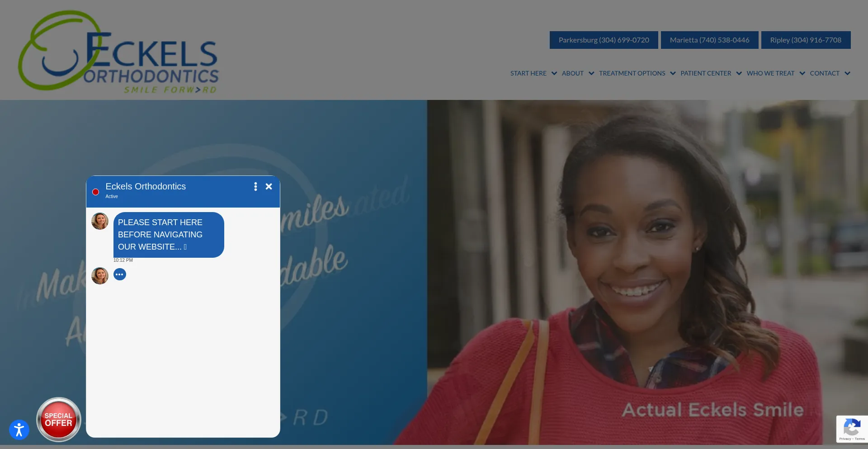This screenshot has width=868, height=449.
Task: Click the agent avatar beside welcome message
Action: click(100, 222)
